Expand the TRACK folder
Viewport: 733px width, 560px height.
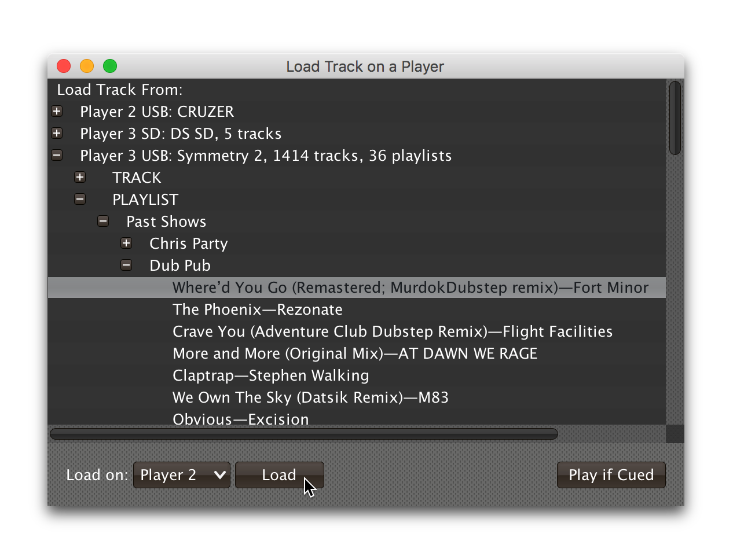[80, 177]
